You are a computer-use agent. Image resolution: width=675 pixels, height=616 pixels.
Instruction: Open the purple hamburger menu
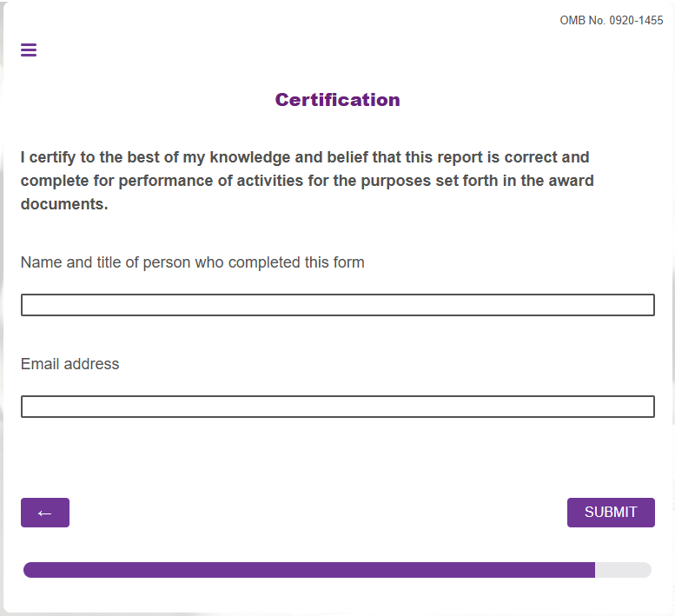click(x=29, y=50)
